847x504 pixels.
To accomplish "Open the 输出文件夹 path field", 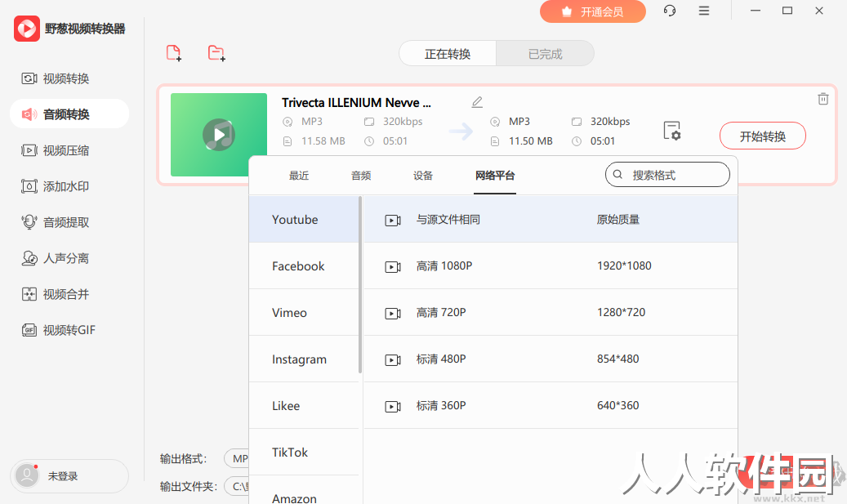I will click(x=237, y=487).
